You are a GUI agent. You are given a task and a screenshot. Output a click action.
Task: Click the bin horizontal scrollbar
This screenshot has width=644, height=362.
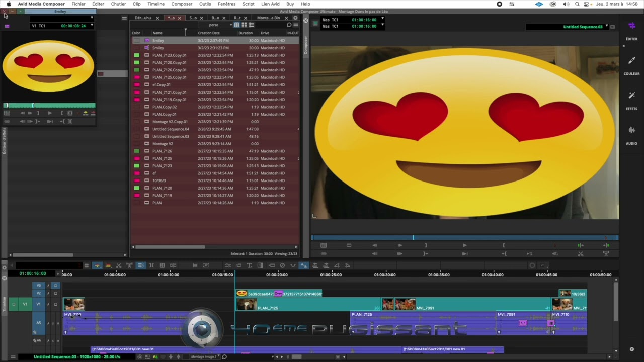click(x=170, y=247)
